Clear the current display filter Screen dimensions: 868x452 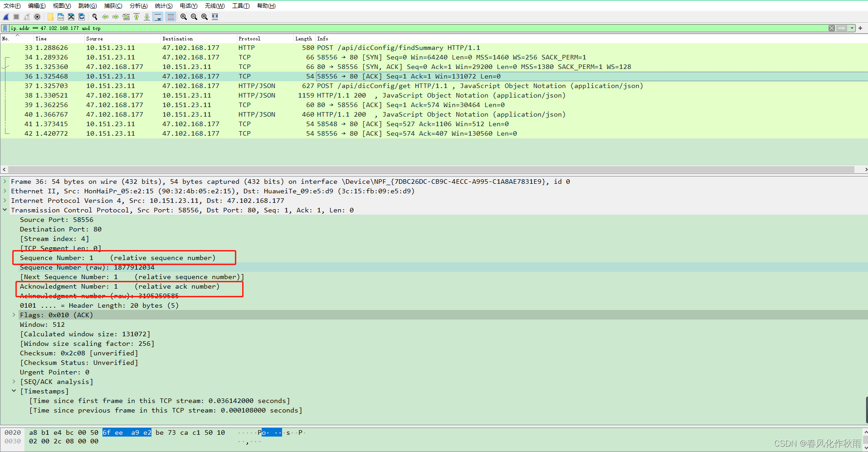tap(831, 28)
